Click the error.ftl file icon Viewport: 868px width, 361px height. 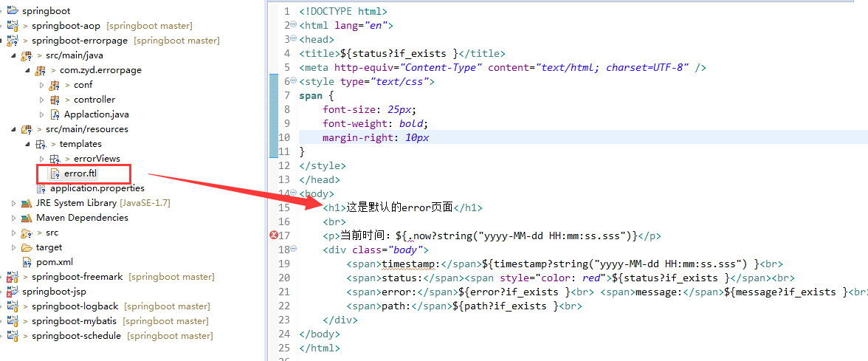[x=55, y=173]
